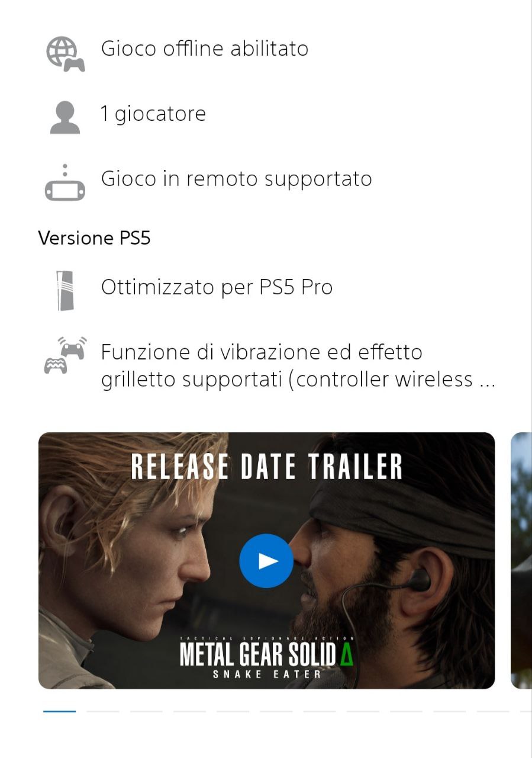Open the partially visible next media thumbnail
532x758 pixels.
coord(521,560)
